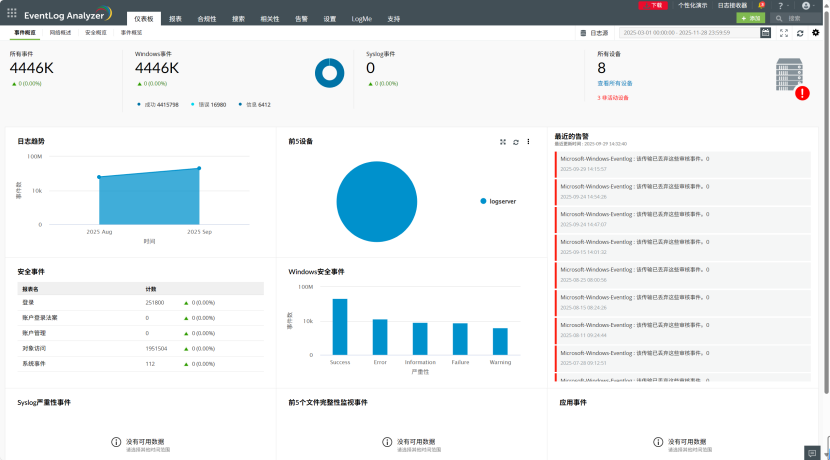
Task: Open three-dot menu on devices widget
Action: pos(528,142)
